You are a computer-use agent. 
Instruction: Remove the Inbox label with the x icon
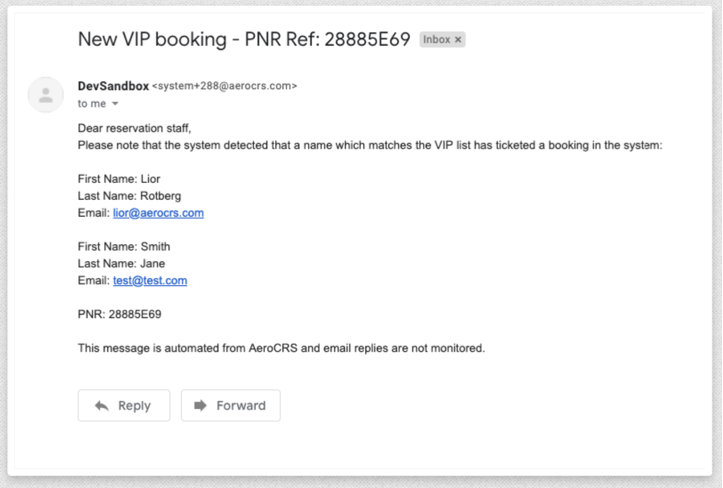coord(458,40)
